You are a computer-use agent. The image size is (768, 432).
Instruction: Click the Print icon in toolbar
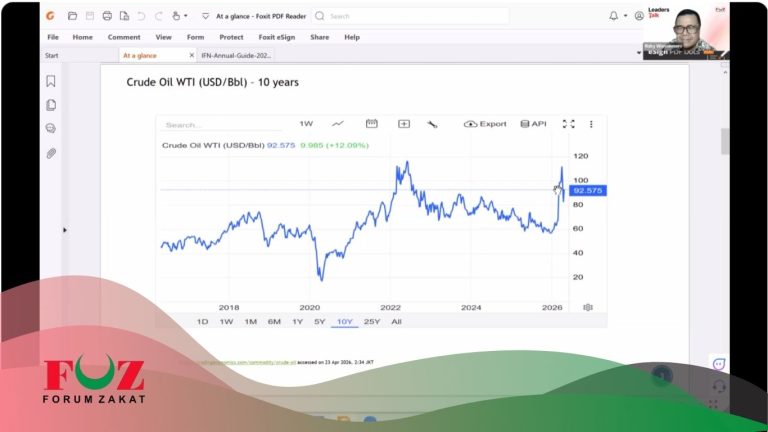tap(107, 16)
